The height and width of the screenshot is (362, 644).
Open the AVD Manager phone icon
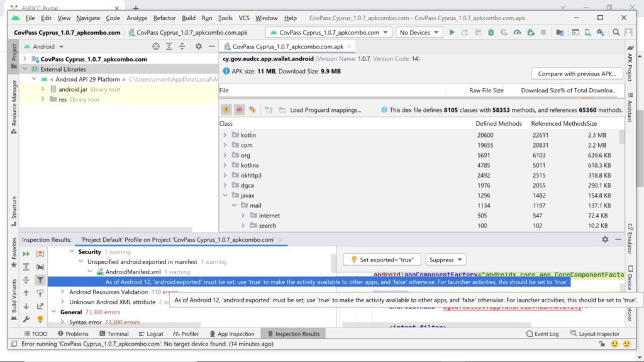click(x=588, y=33)
